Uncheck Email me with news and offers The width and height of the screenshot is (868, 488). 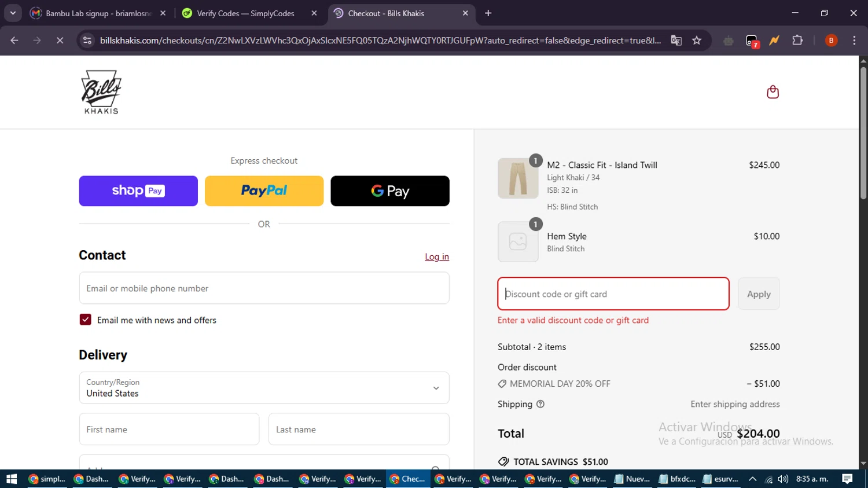[85, 320]
